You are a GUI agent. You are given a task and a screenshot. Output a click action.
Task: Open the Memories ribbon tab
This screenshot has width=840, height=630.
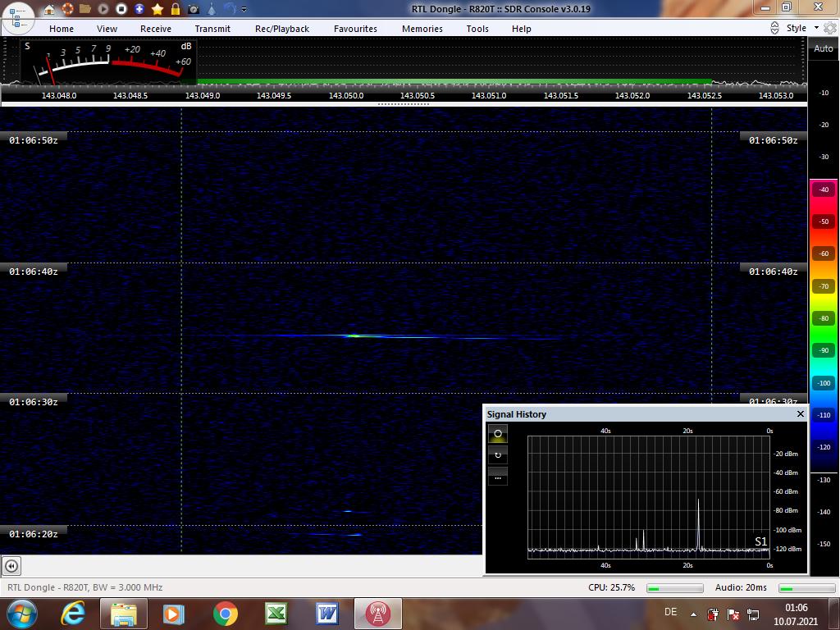tap(422, 29)
